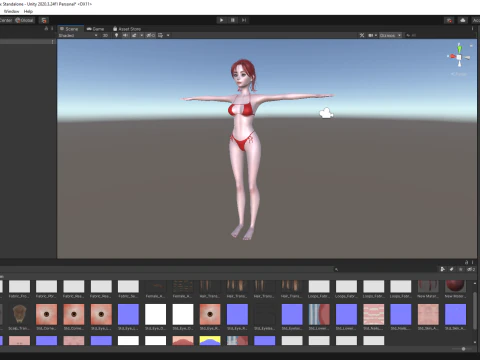
Task: Click the Project panel lock icon
Action: pyautogui.click(x=466, y=262)
